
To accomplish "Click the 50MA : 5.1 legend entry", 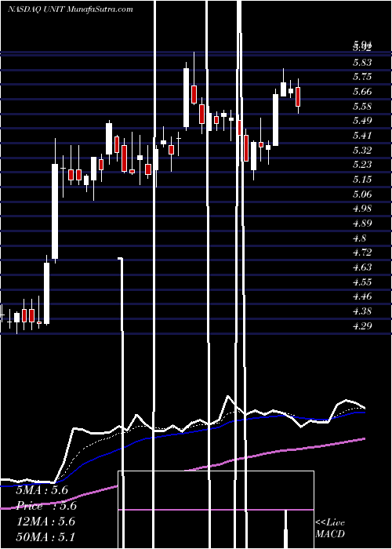I will pyautogui.click(x=45, y=537).
